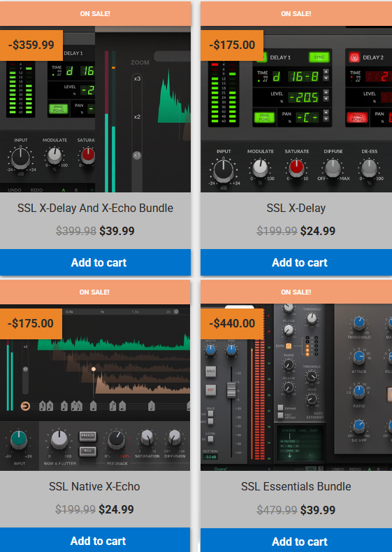
Task: Click the $199.99 original price under SSL Native X-Echo
Action: (75, 509)
